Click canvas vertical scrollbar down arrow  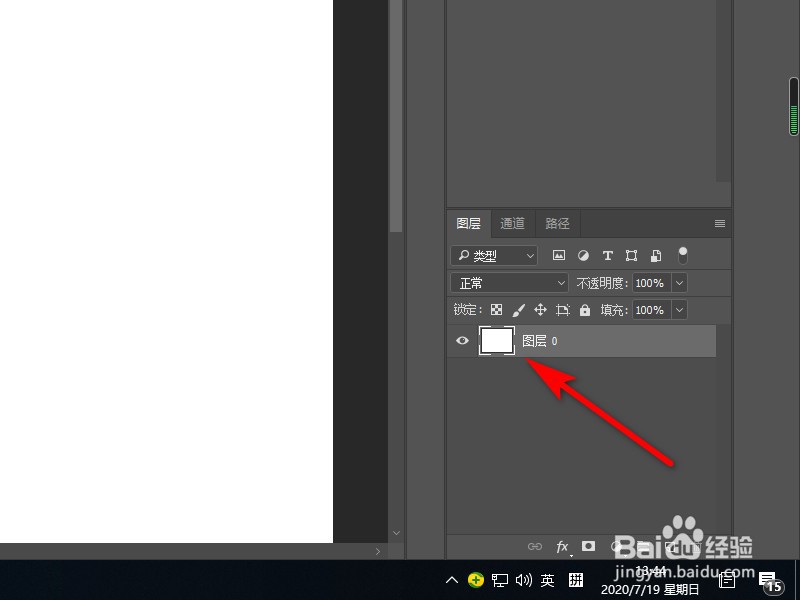(396, 533)
